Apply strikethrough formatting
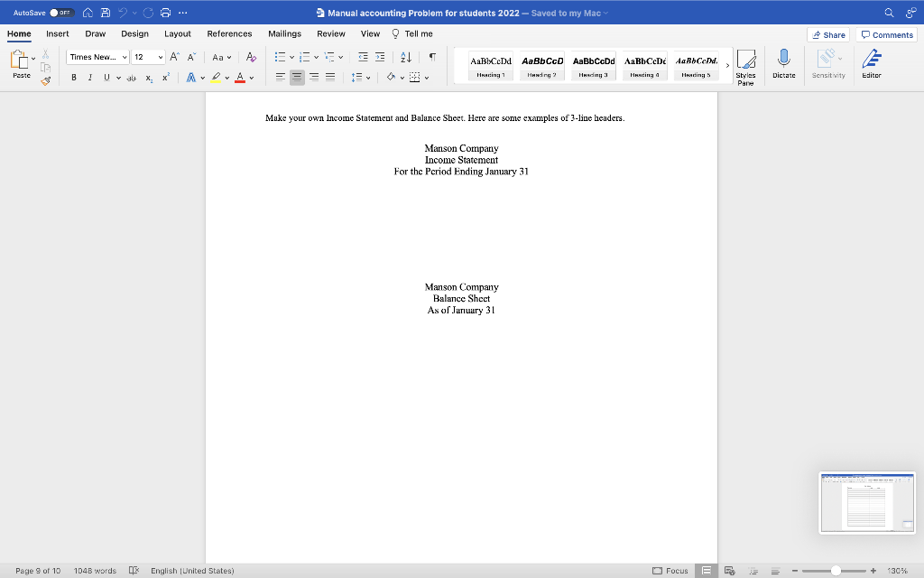Viewport: 924px width, 578px height. pos(132,78)
